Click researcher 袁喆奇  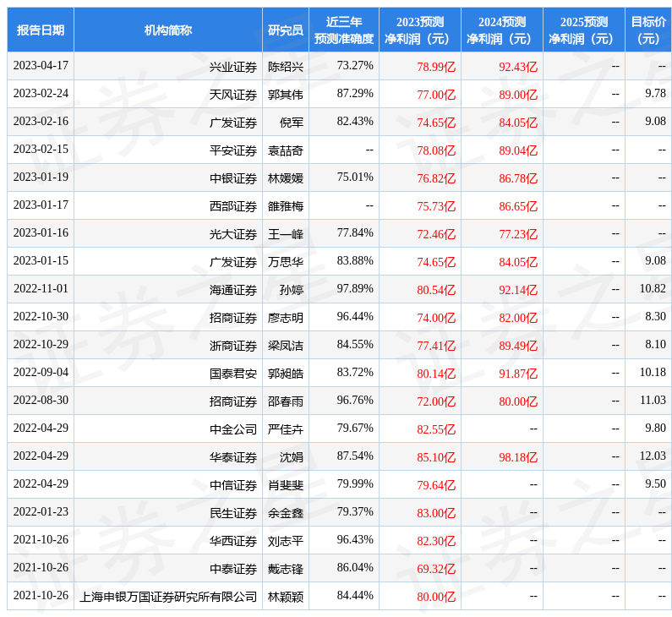pyautogui.click(x=286, y=150)
